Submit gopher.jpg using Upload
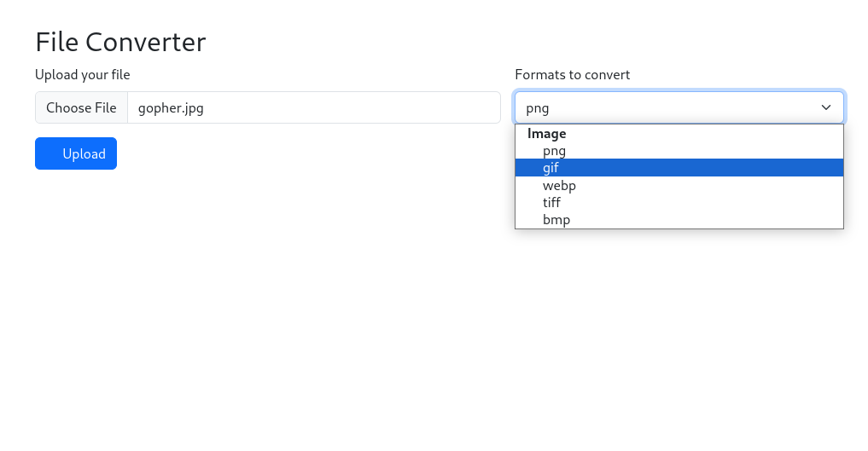This screenshot has width=868, height=451. 76,153
